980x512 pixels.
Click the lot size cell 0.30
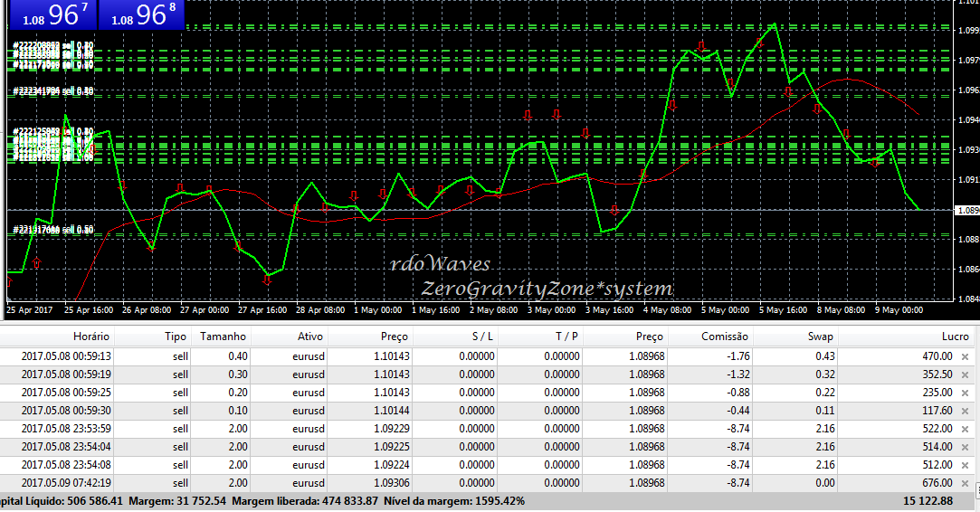pos(237,375)
